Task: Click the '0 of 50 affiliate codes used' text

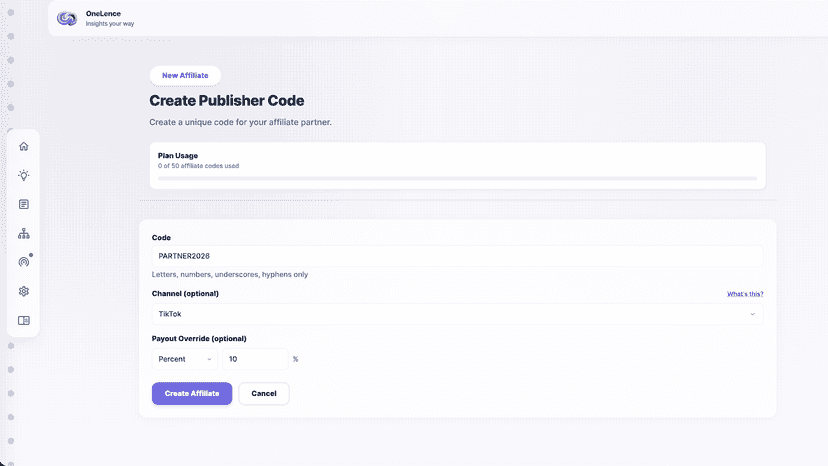Action: pos(199,166)
